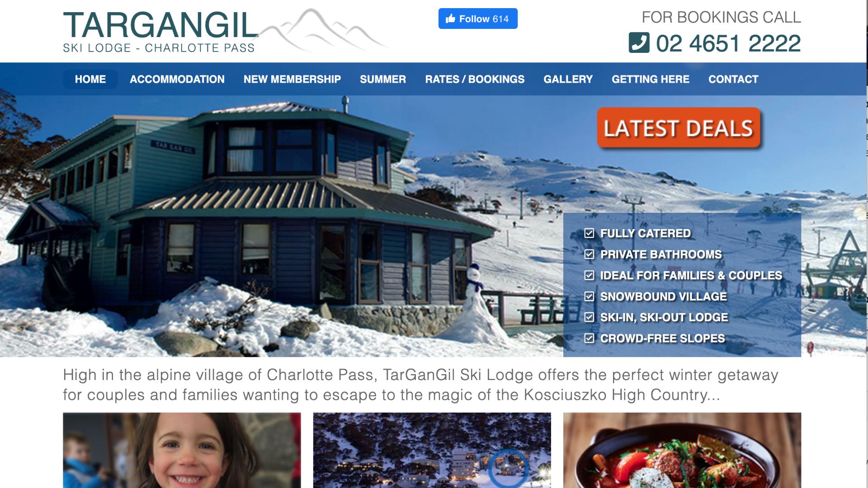This screenshot has height=488, width=868.
Task: Open the smiling child thumbnail
Action: (x=182, y=450)
